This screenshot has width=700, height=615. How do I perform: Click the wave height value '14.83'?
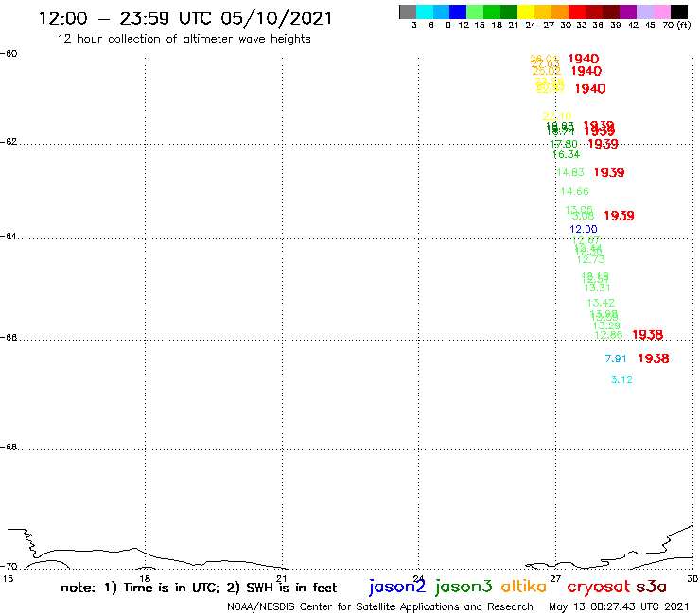tap(570, 172)
